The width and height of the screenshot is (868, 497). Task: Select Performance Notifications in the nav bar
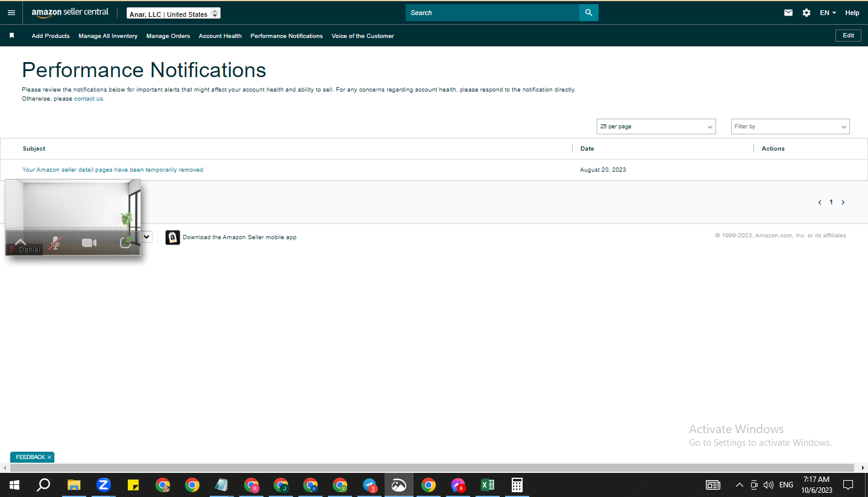tap(286, 36)
